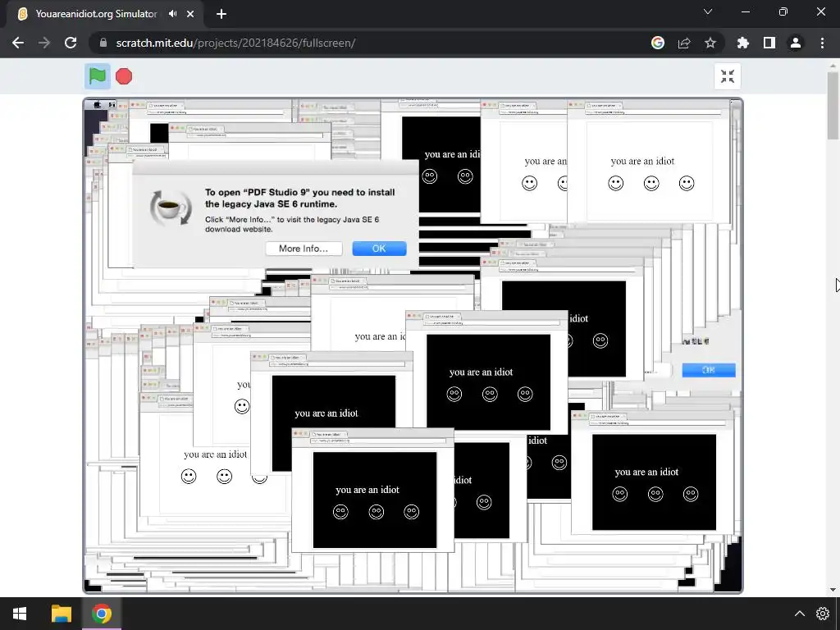Open Chrome's three-dot menu
840x630 pixels.
coord(822,43)
